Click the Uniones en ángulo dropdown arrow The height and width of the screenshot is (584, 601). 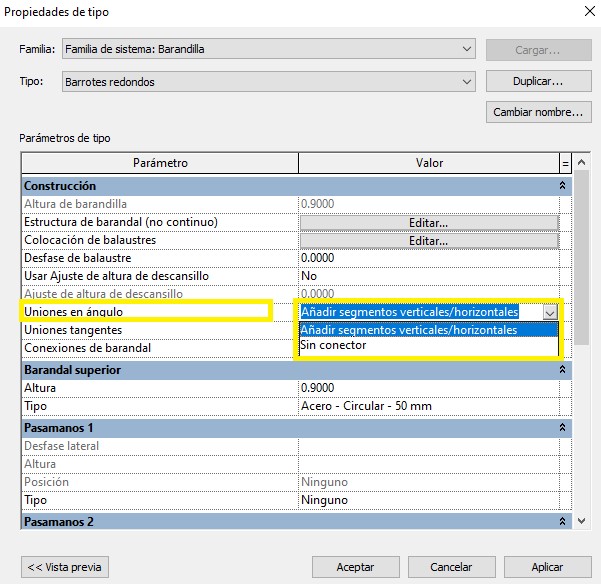(x=549, y=312)
